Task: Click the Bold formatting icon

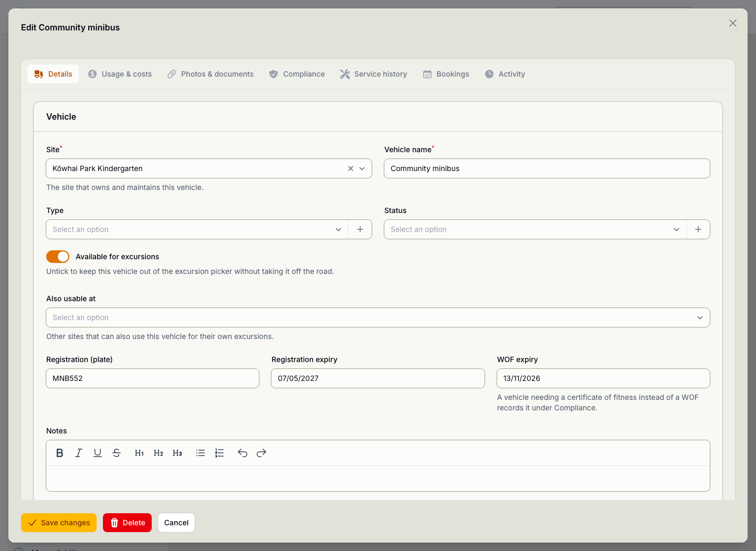Action: (60, 453)
